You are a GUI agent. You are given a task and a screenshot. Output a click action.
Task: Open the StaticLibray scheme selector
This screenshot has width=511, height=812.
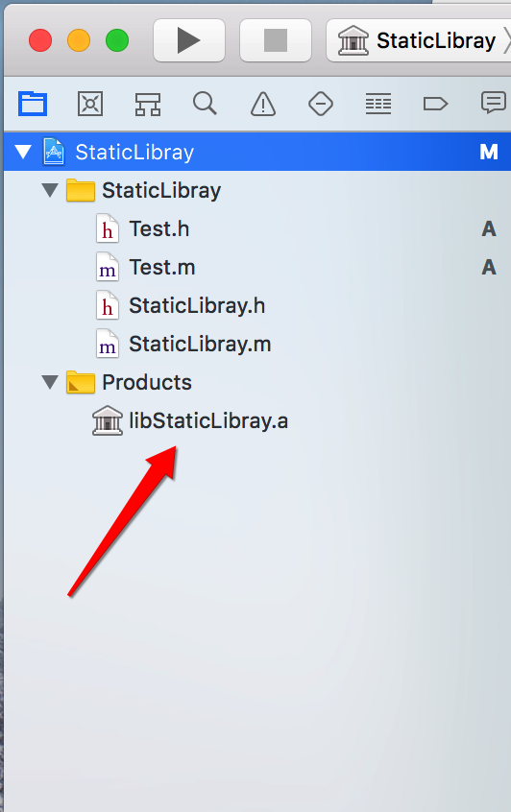click(x=419, y=40)
